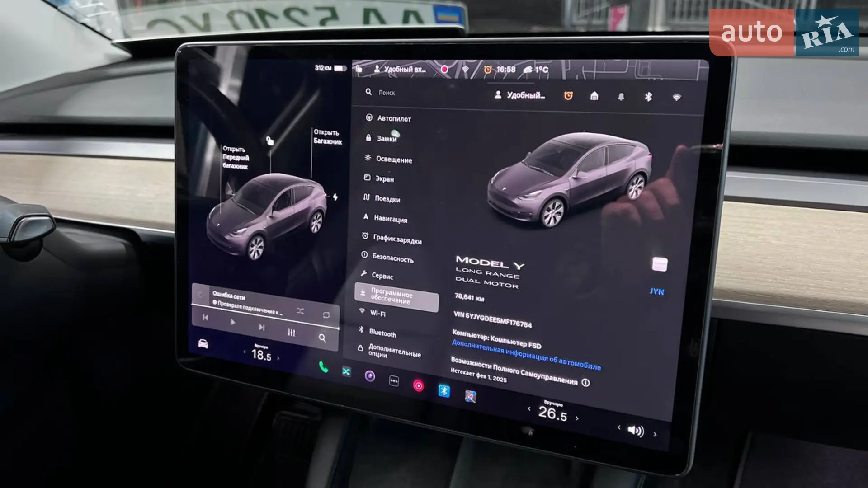The height and width of the screenshot is (488, 868).
Task: Open the Wi-Fi settings menu
Action: click(372, 313)
